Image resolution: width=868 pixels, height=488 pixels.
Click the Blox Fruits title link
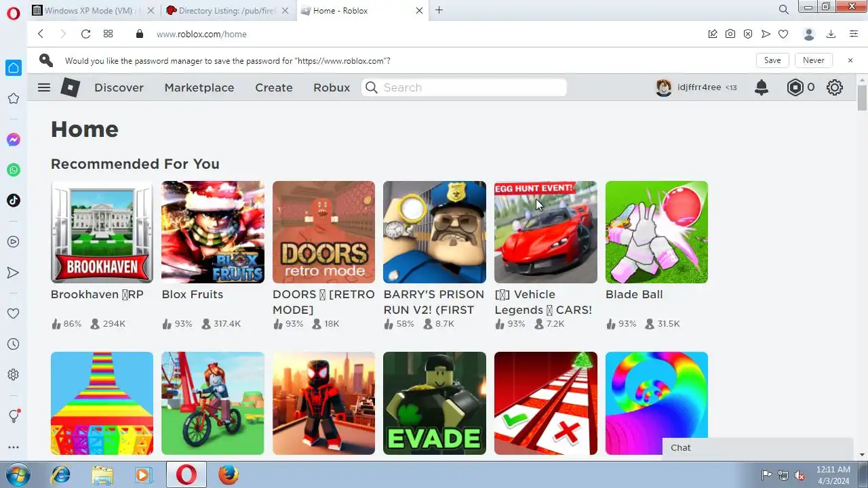click(x=193, y=294)
